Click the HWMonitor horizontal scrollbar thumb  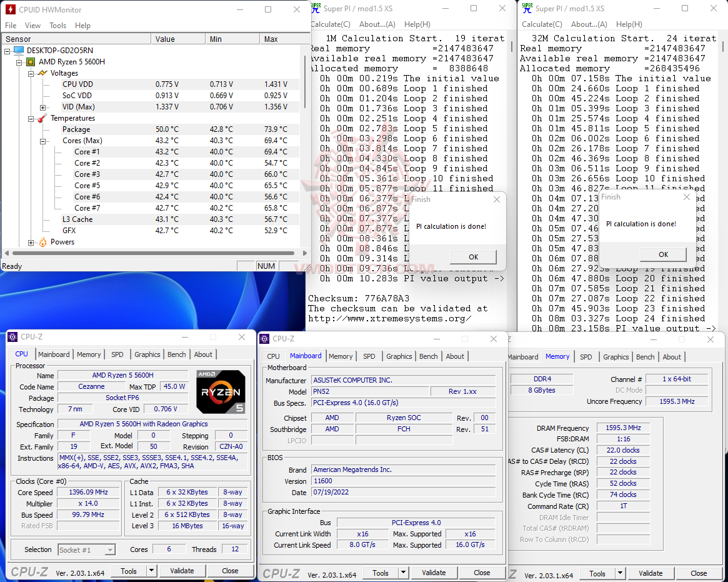point(154,253)
